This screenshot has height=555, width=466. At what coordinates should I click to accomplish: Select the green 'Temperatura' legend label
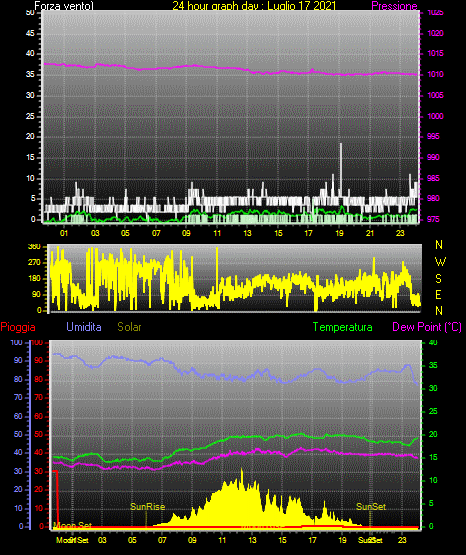tap(343, 327)
